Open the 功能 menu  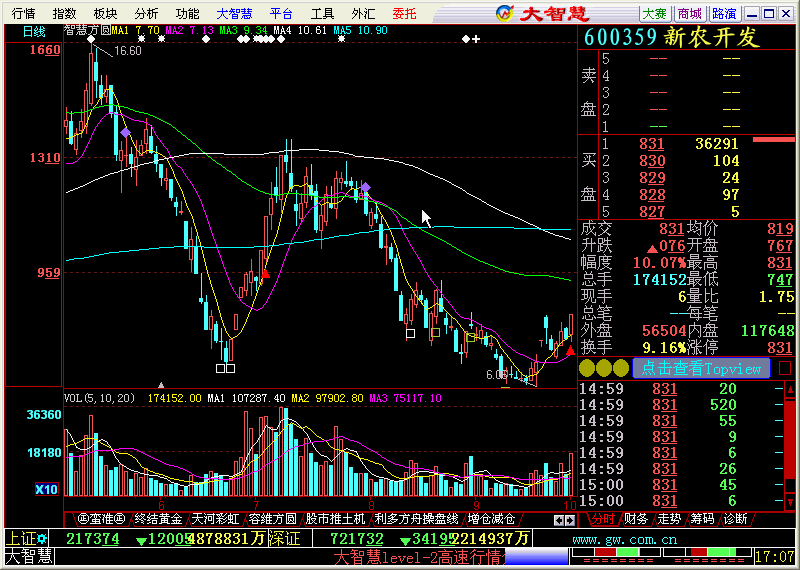pyautogui.click(x=187, y=14)
